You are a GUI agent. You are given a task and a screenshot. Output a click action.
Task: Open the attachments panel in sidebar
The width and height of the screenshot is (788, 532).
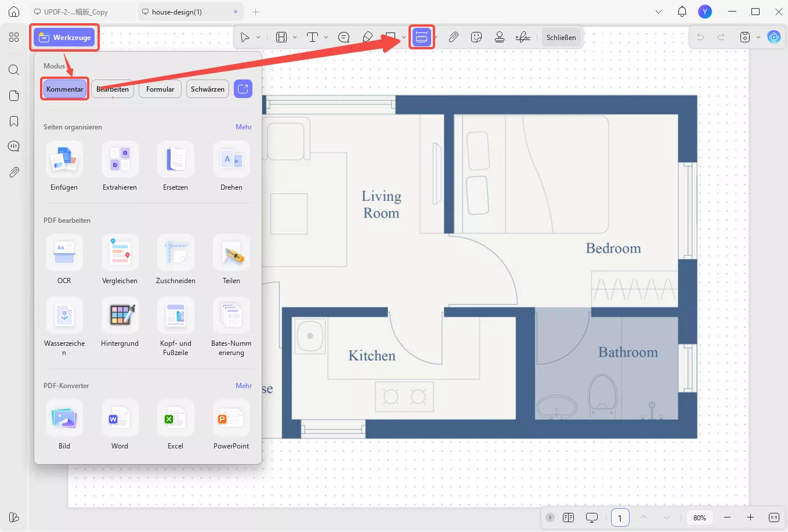(14, 172)
